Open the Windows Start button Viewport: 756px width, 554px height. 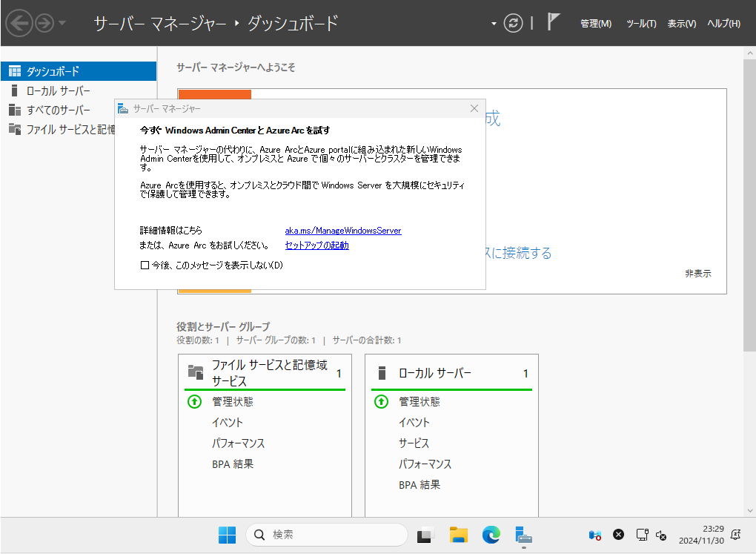click(x=227, y=535)
